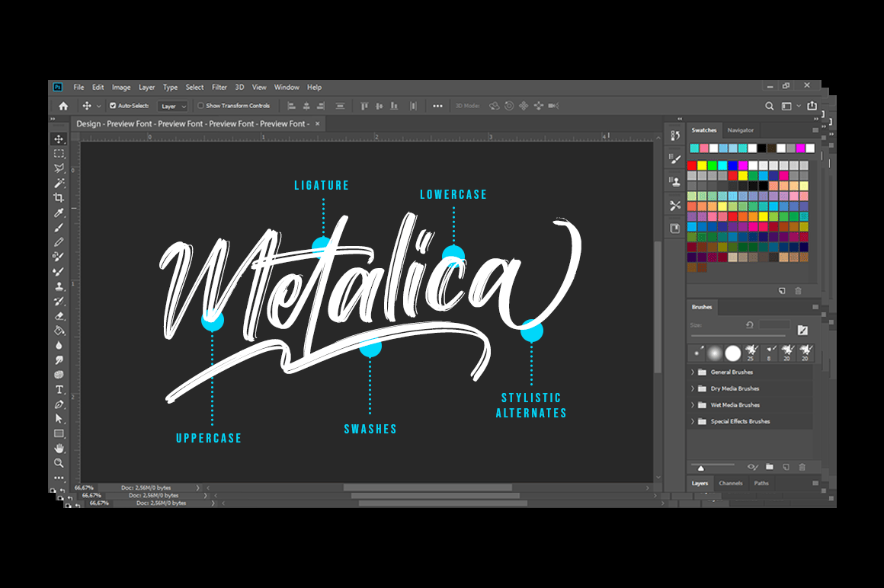
Task: Select the Blur tool droplet icon
Action: click(59, 345)
